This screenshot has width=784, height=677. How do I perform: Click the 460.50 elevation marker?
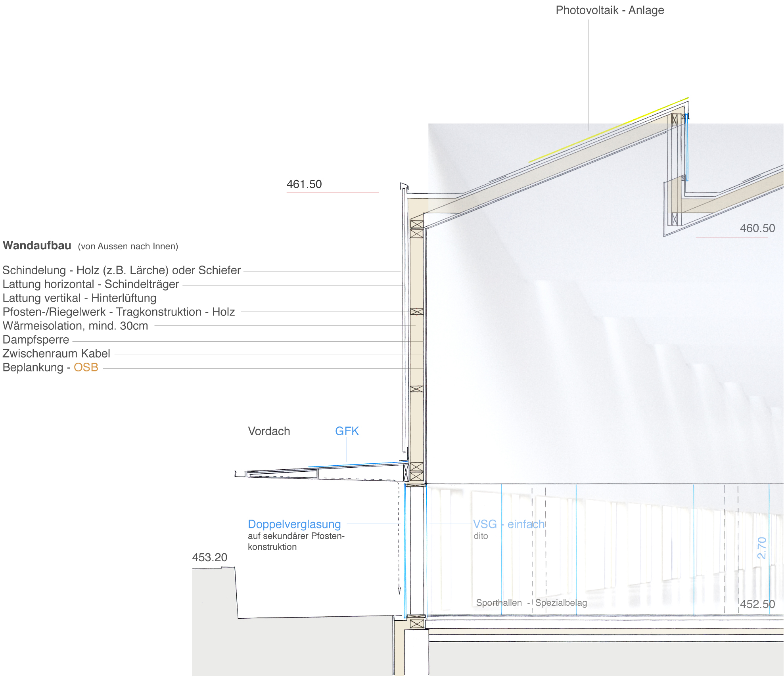tap(757, 228)
